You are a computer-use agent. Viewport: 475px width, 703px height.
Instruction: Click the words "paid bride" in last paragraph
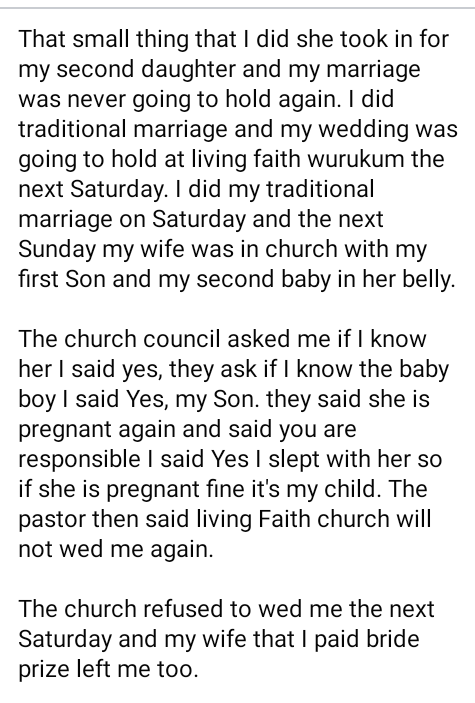coord(367,639)
